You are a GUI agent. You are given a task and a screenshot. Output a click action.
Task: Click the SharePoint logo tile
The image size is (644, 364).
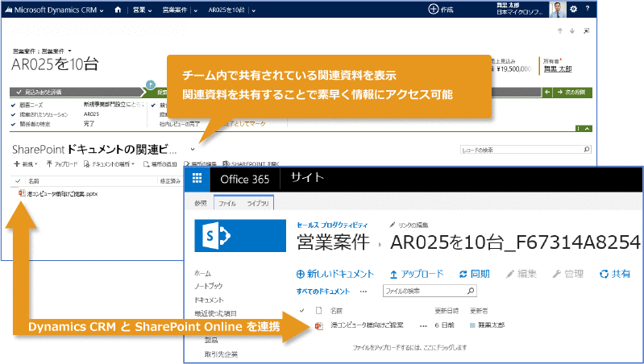click(x=220, y=239)
